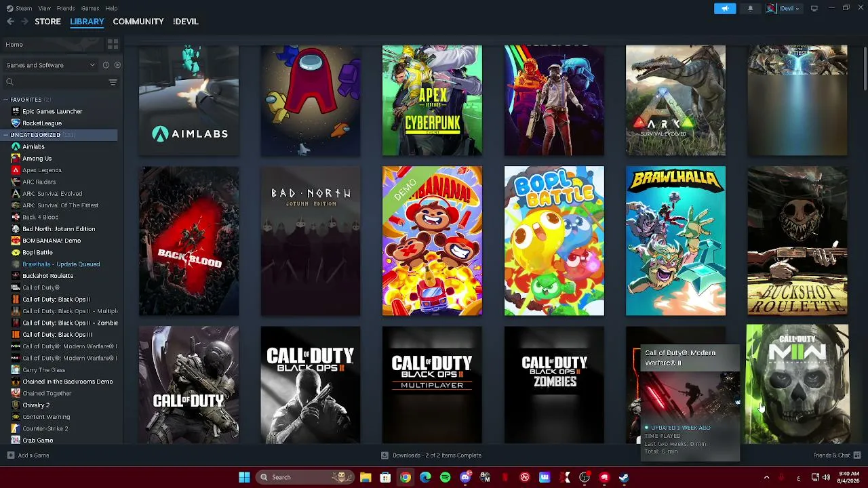Open Microsoft Edge from the taskbar
The width and height of the screenshot is (868, 488).
[425, 477]
